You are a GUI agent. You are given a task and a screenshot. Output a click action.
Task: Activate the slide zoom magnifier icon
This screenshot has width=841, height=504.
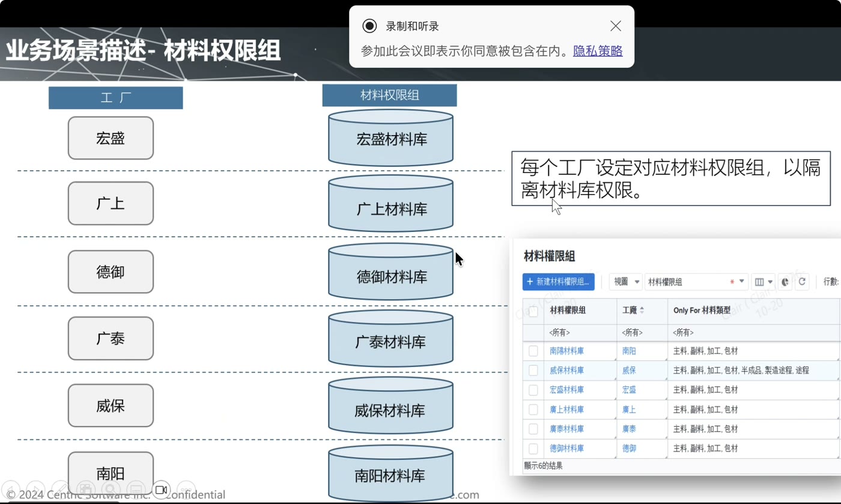111,490
